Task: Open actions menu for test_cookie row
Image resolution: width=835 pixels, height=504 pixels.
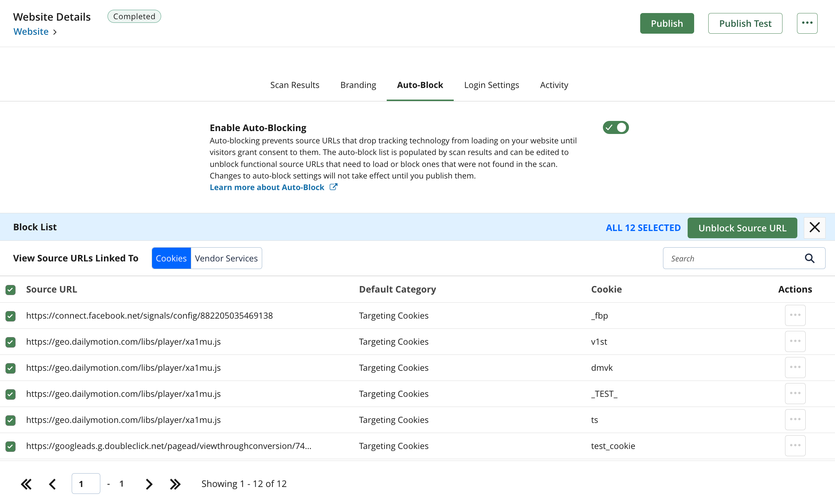Action: [795, 446]
